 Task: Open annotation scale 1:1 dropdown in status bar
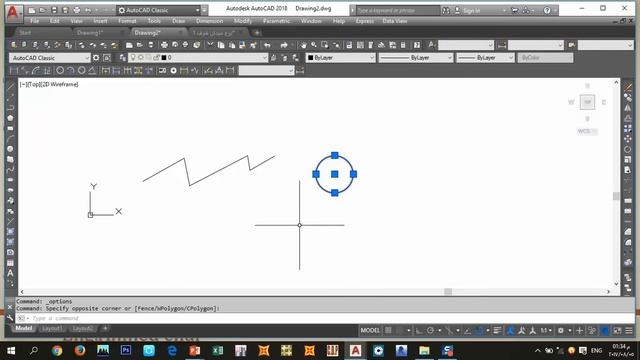point(546,331)
